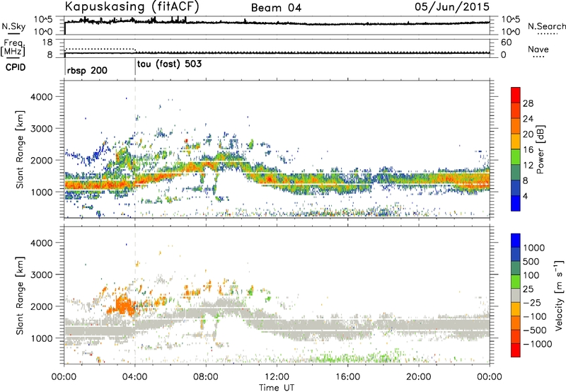
Task: Click the gray band of the Velocity color bar
Action: [516, 295]
